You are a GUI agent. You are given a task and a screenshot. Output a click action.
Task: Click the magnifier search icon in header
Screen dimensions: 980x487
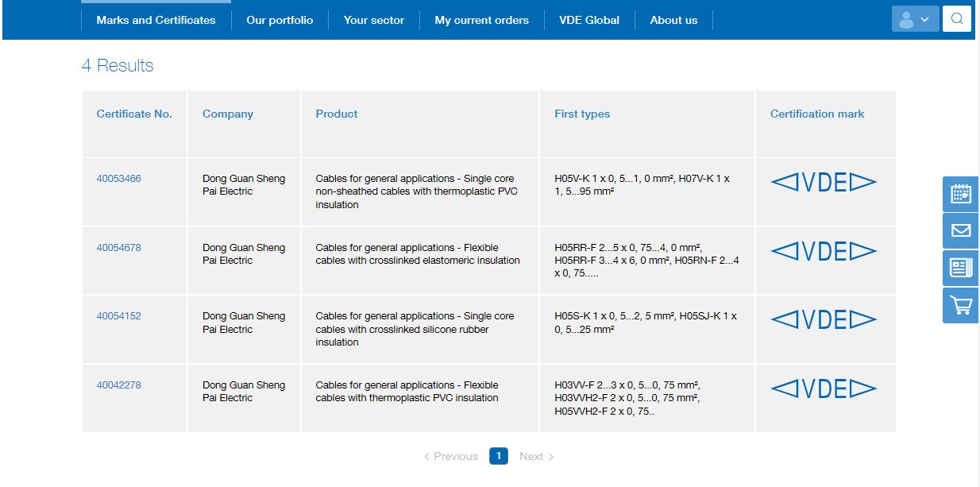click(x=957, y=19)
